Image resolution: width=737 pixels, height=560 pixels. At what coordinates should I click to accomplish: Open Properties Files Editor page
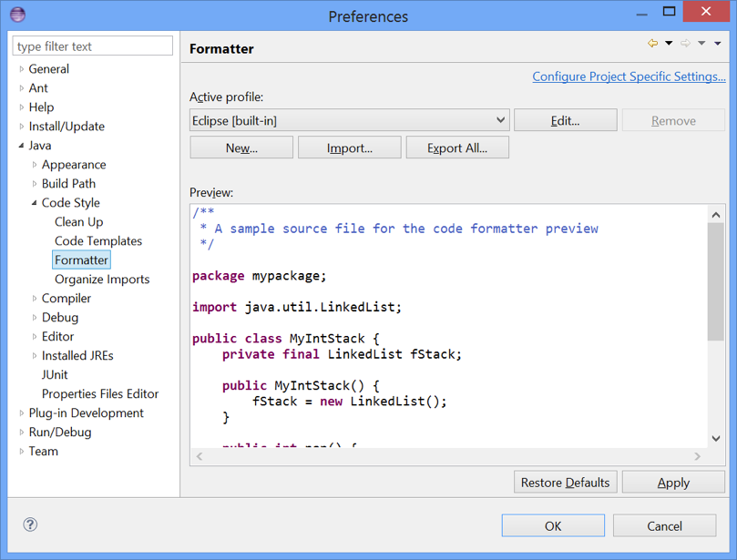[x=100, y=393]
